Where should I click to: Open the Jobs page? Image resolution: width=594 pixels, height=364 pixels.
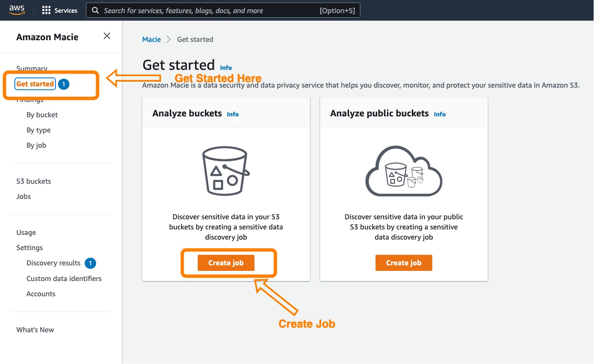click(x=24, y=196)
